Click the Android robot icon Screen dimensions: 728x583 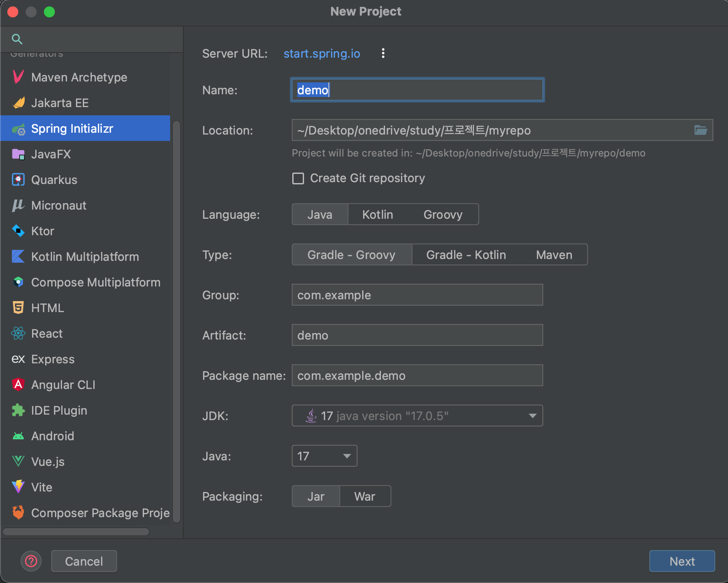(x=18, y=436)
